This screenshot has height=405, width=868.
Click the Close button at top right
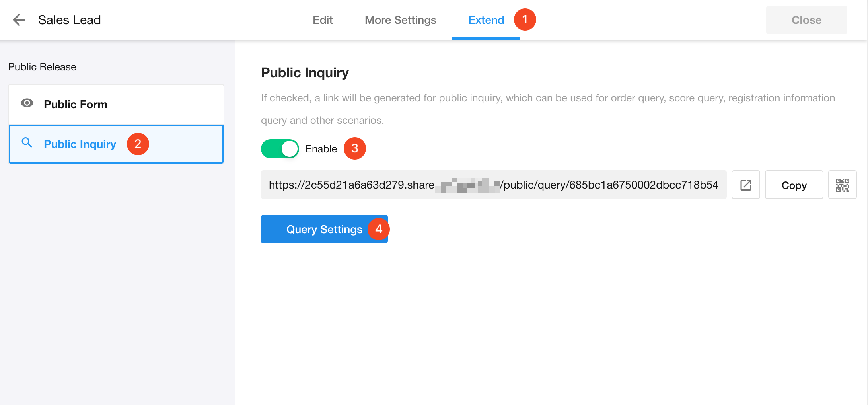click(806, 20)
